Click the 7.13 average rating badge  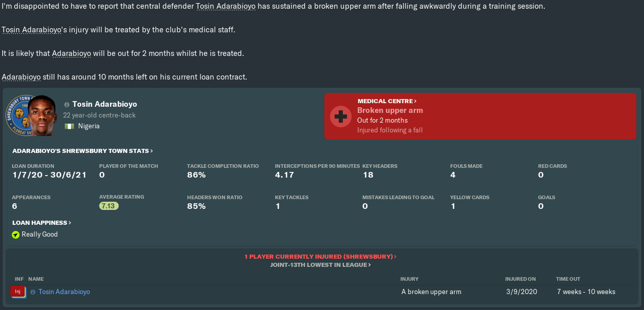[109, 206]
